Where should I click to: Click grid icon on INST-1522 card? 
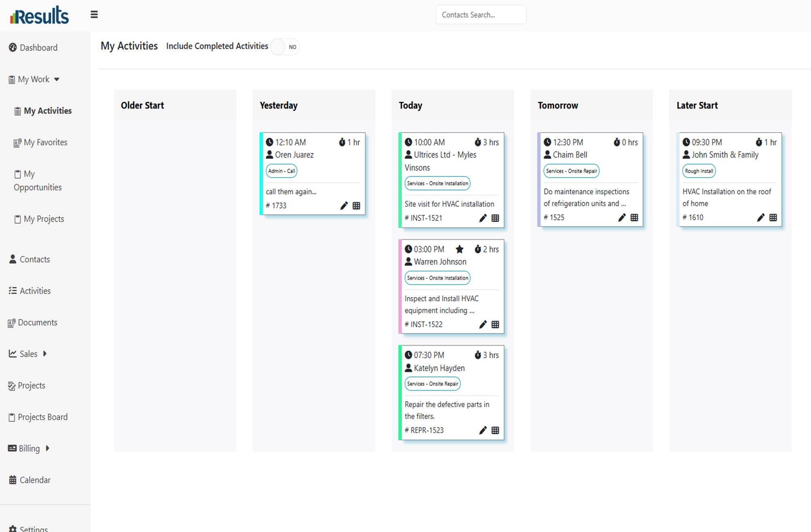click(x=495, y=324)
